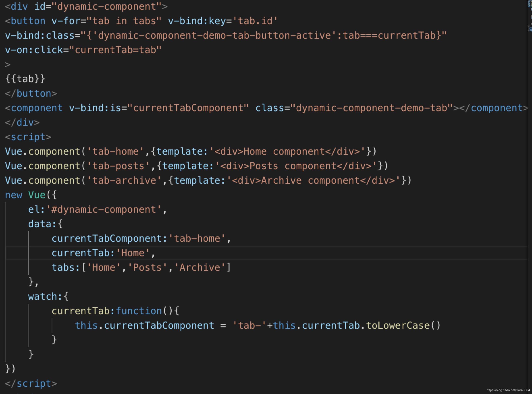This screenshot has height=394, width=532.
Task: Click the function keyword in the watcher
Action: (139, 311)
